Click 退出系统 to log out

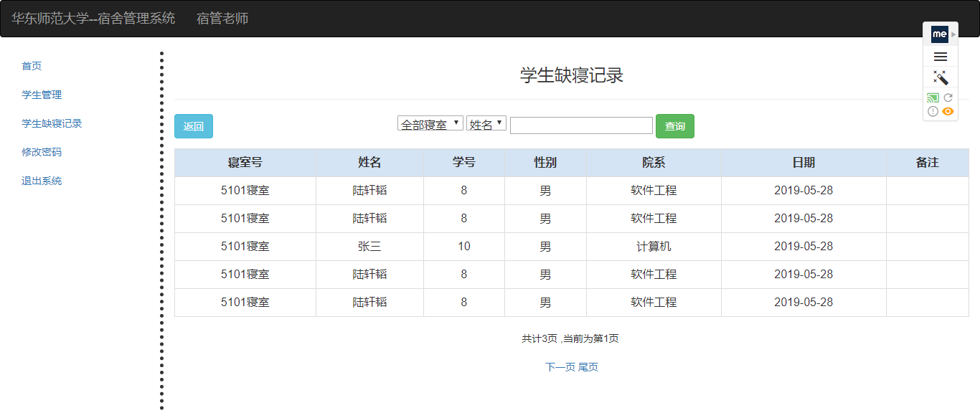pos(42,181)
